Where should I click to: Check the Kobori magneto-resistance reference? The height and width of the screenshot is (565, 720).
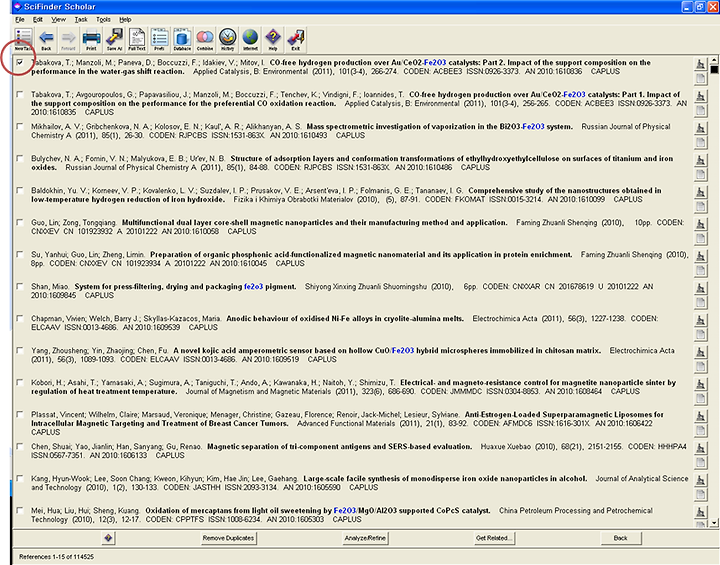tap(20, 382)
